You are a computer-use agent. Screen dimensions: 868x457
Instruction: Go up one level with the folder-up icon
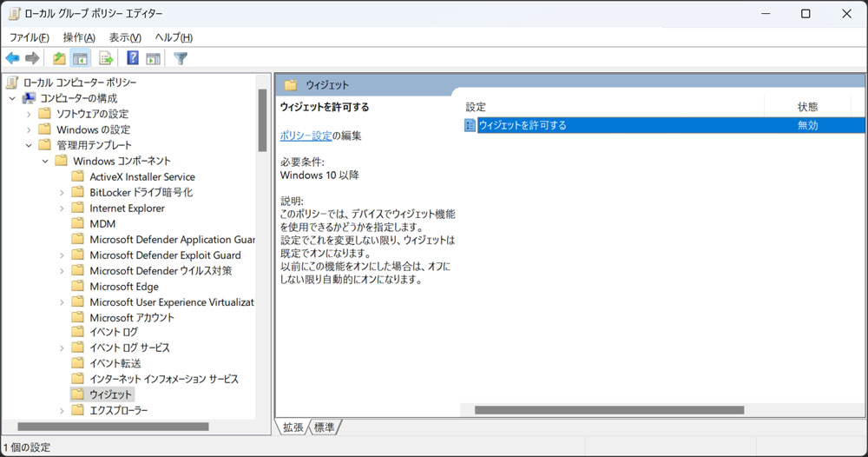(59, 58)
